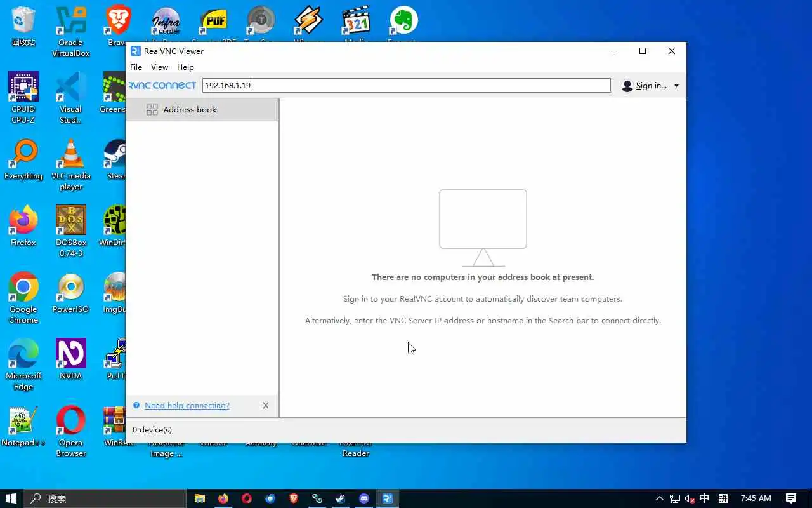This screenshot has height=508, width=812.
Task: Open the Help menu
Action: (185, 67)
